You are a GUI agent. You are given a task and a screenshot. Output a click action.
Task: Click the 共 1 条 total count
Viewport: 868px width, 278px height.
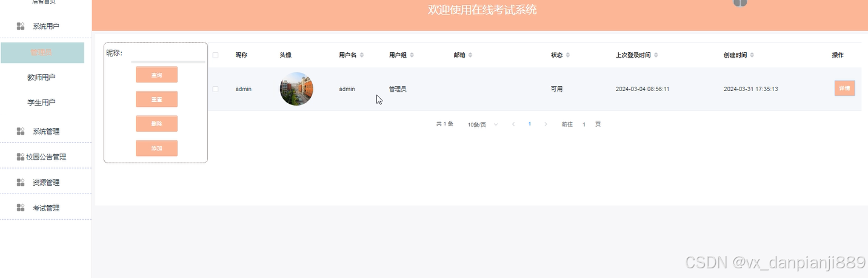coord(445,124)
